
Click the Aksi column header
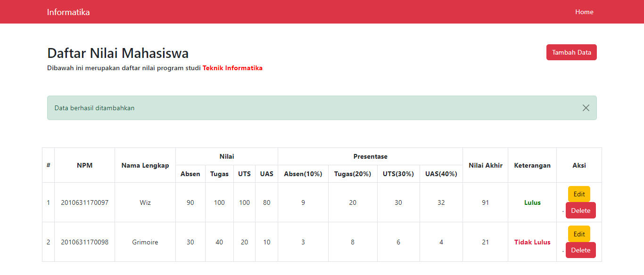click(579, 165)
